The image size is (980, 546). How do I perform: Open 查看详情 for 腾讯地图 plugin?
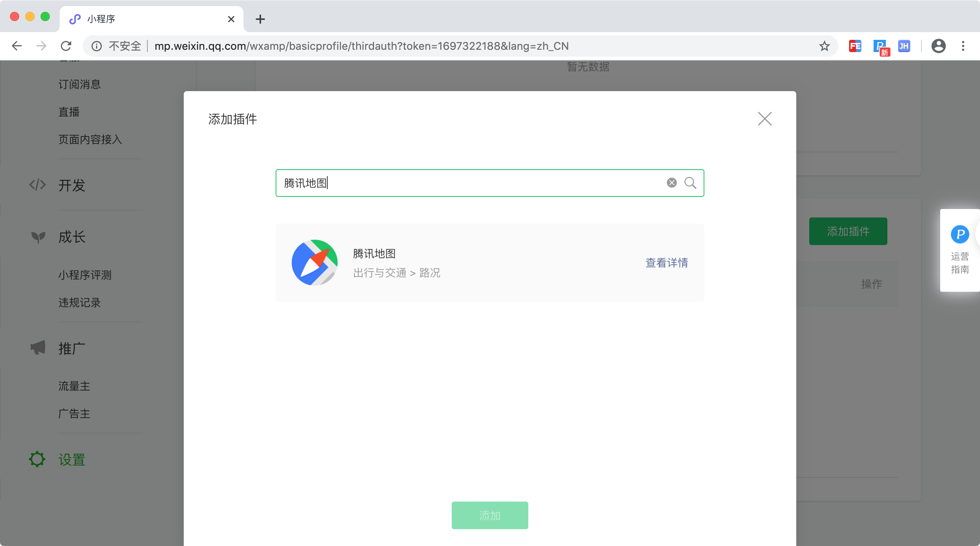click(666, 263)
